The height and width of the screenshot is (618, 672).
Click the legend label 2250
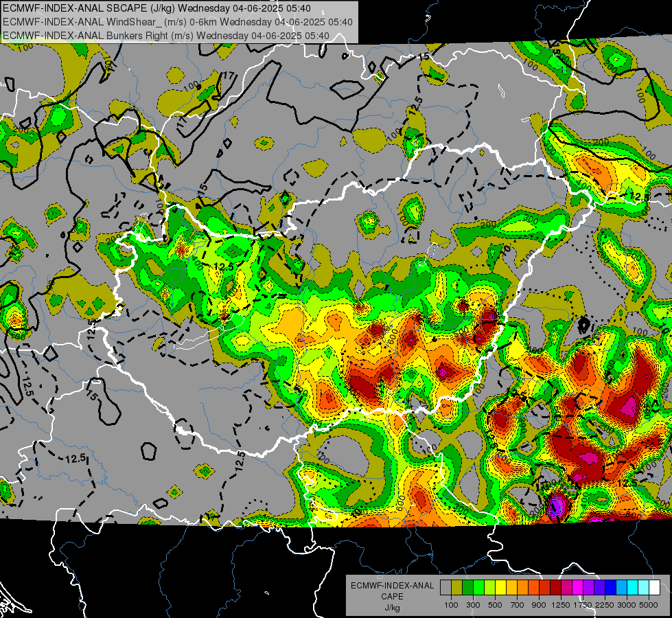(x=605, y=605)
